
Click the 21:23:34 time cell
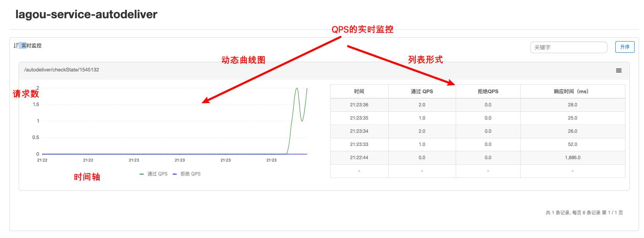pyautogui.click(x=359, y=131)
